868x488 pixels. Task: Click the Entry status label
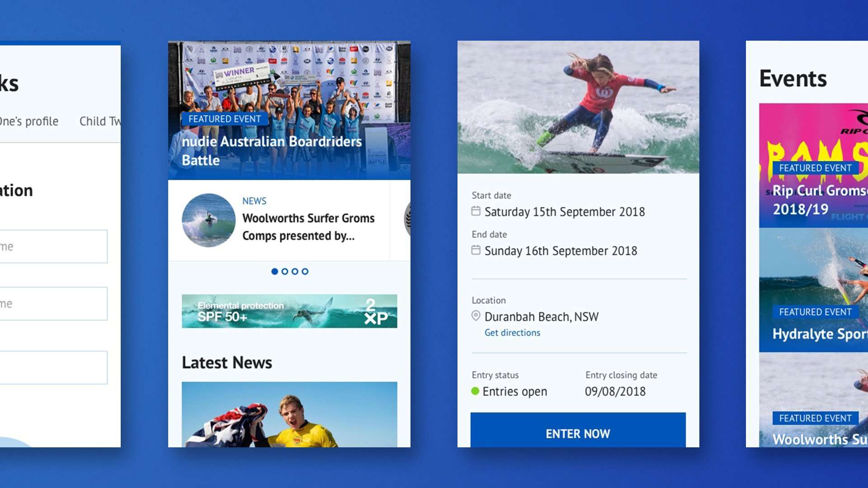(495, 375)
